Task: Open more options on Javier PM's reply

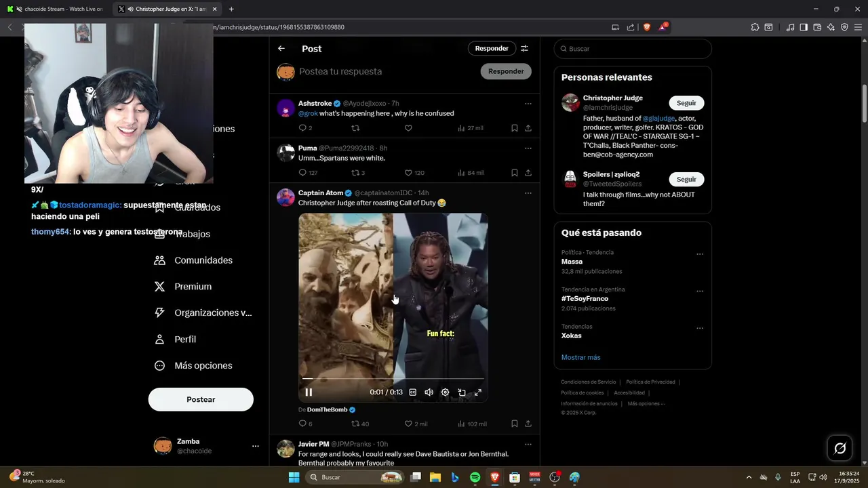Action: tap(528, 445)
